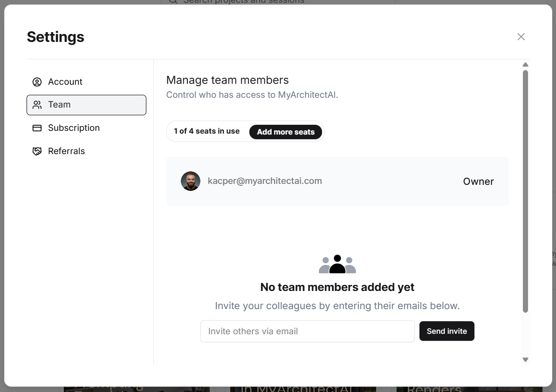Close the Settings dialog with the X

coord(521,36)
